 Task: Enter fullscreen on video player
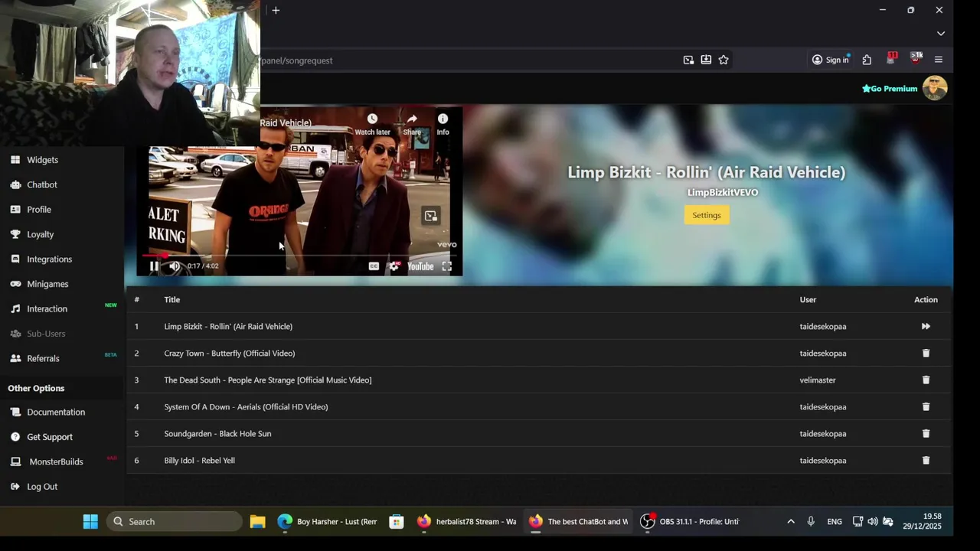coord(447,266)
